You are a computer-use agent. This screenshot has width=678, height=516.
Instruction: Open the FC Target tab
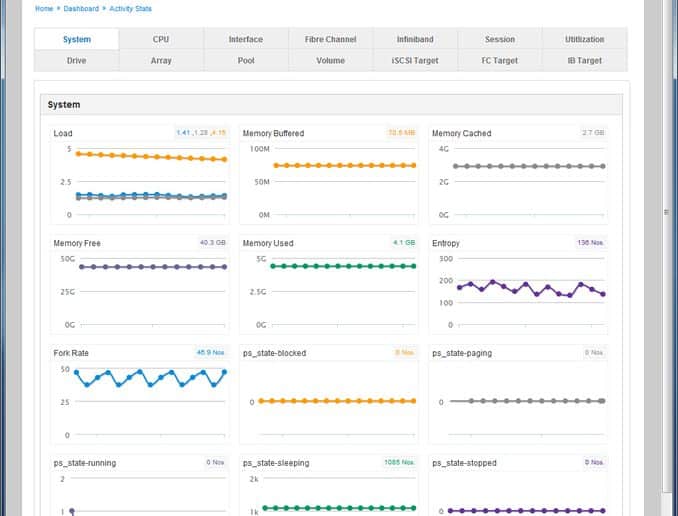[x=500, y=61]
